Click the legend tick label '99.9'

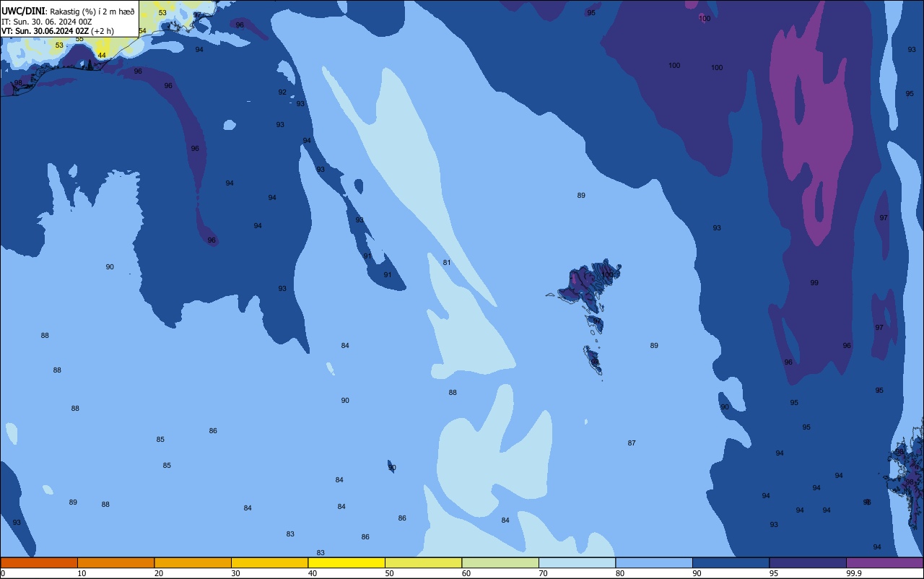click(x=854, y=573)
